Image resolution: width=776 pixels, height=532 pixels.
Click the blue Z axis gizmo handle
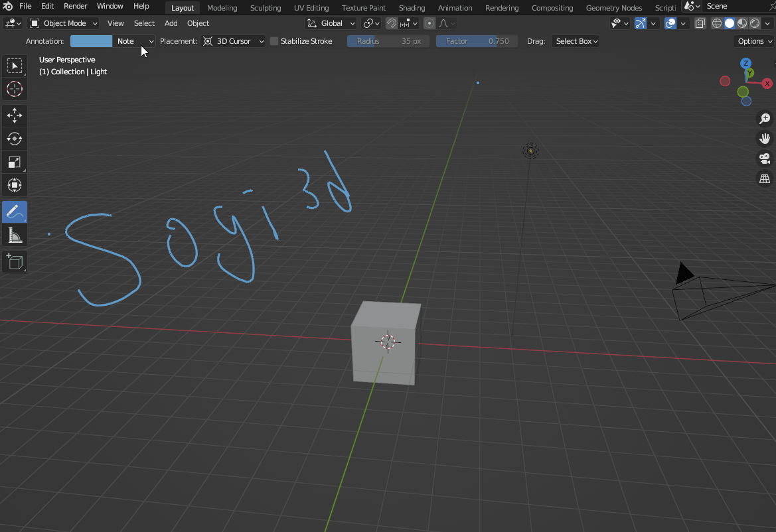tap(746, 63)
